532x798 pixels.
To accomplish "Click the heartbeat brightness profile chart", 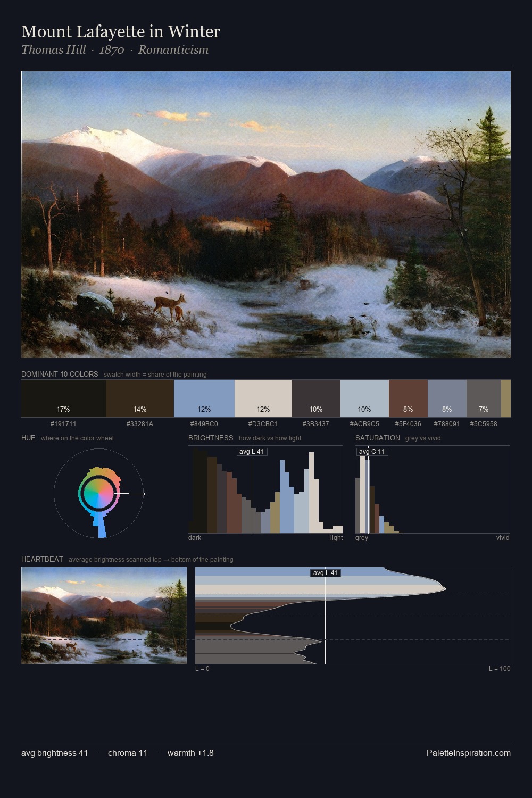I will point(353,616).
